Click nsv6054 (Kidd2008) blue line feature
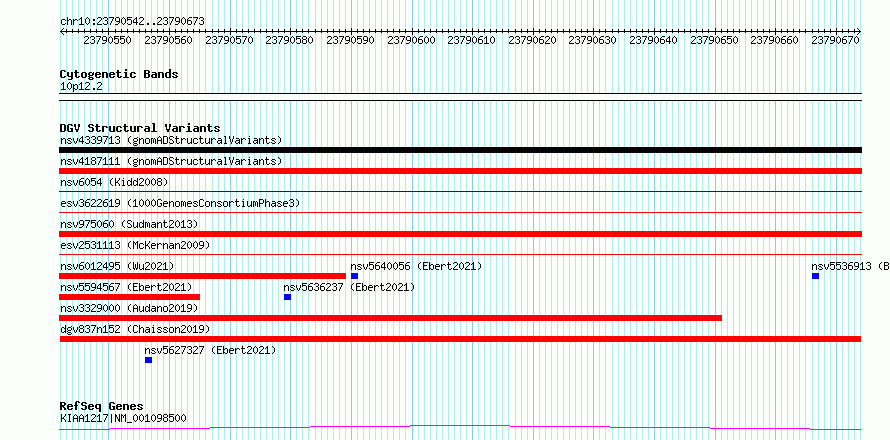Viewport: 890px width, 440px height. pos(460,192)
